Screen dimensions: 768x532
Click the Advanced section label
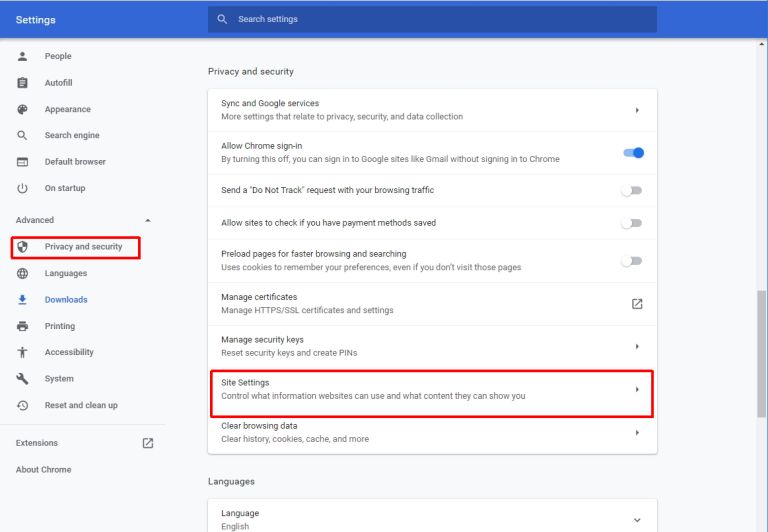click(x=35, y=220)
